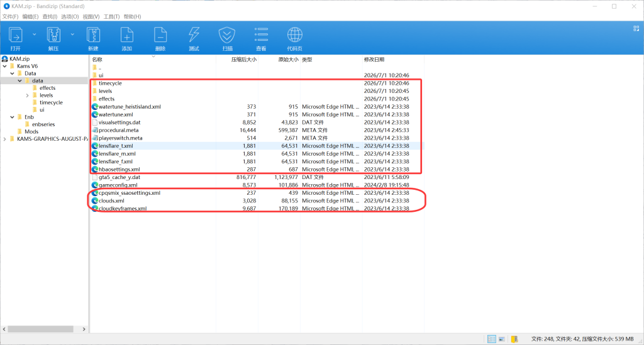Screen dimensions: 644x345
Task: Select the timecycle folder in file list
Action: point(257,84)
